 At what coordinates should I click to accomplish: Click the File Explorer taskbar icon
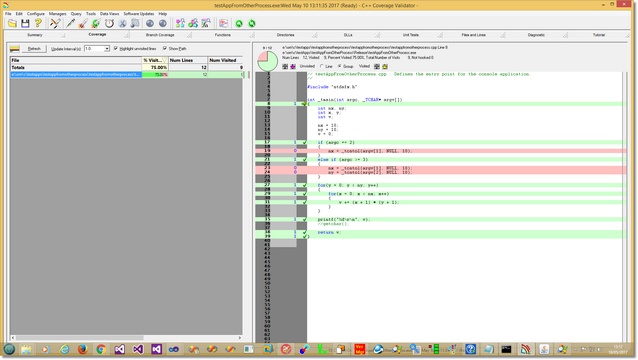26,349
